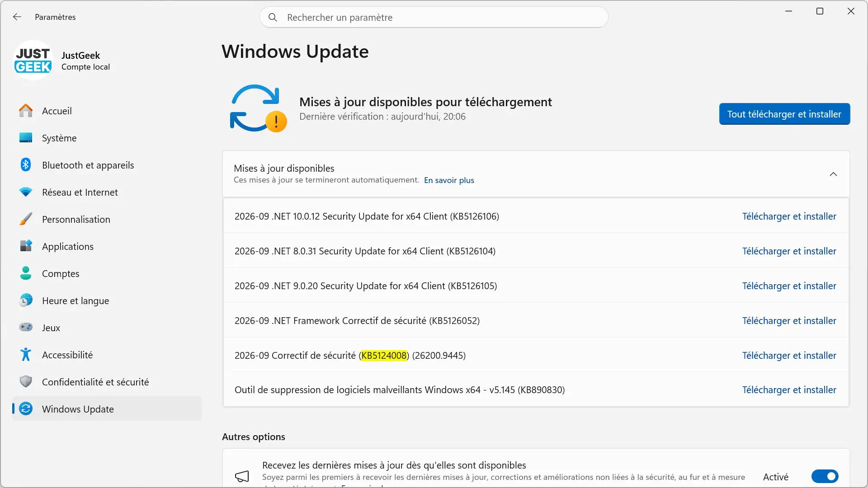The image size is (868, 488).
Task: Click the highlighted KB5124008 text
Action: coord(384,356)
